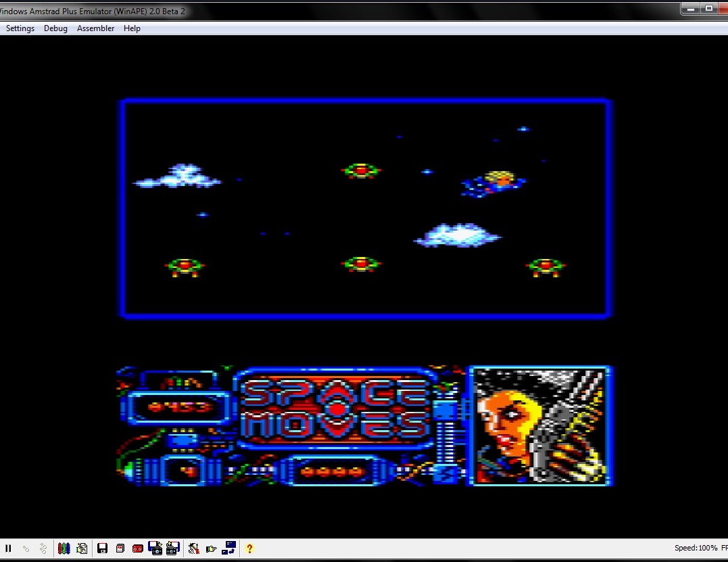Open the hammer and wrench tools icon

[x=193, y=548]
